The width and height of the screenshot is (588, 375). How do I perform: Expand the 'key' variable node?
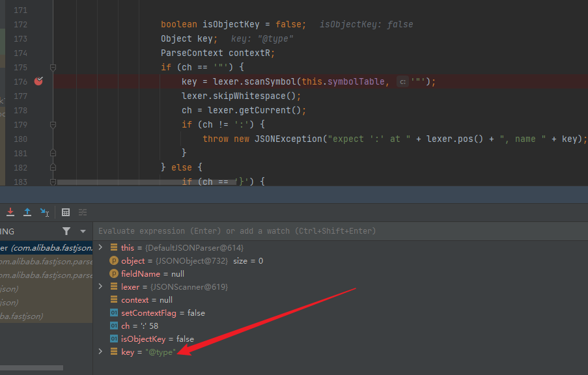(x=100, y=352)
